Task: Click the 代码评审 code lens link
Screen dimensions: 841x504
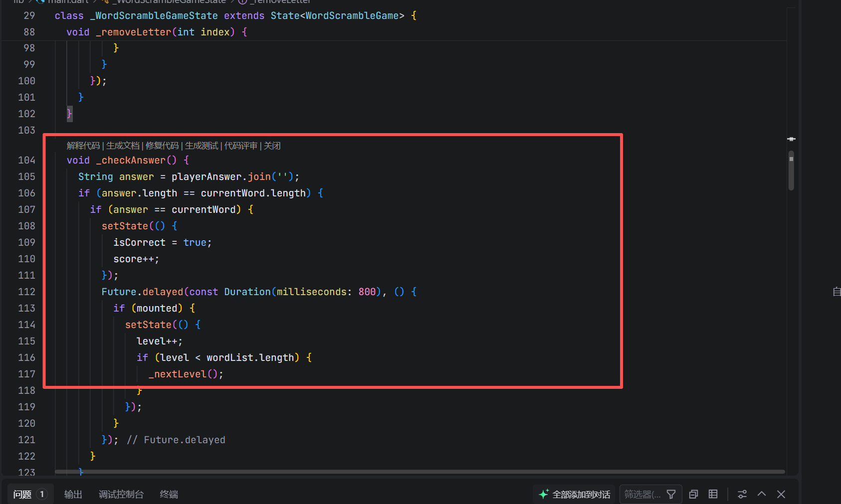Action: pos(241,146)
